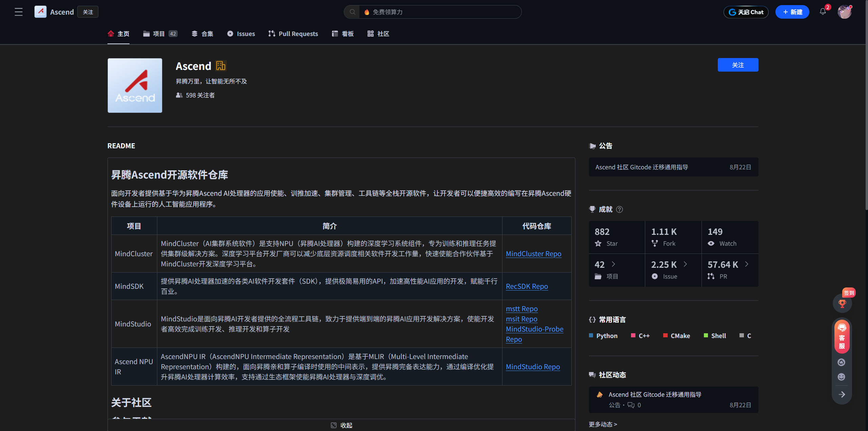This screenshot has height=431, width=868.
Task: Open the Issues tab
Action: click(241, 34)
